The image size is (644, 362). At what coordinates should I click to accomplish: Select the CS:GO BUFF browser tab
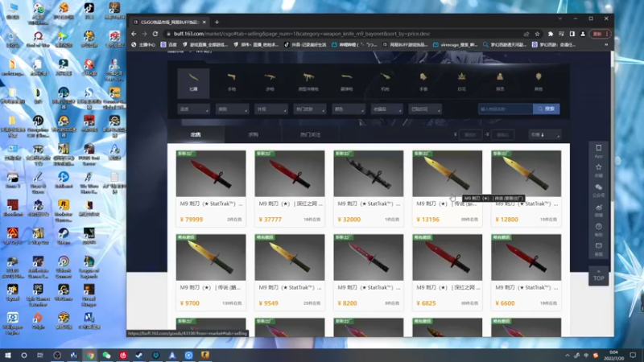pos(169,23)
